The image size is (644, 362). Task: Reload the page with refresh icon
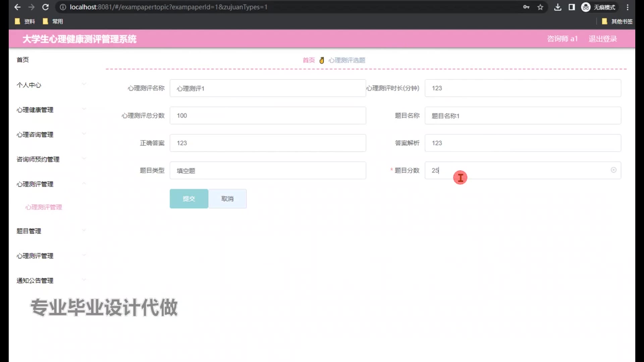[x=46, y=7]
